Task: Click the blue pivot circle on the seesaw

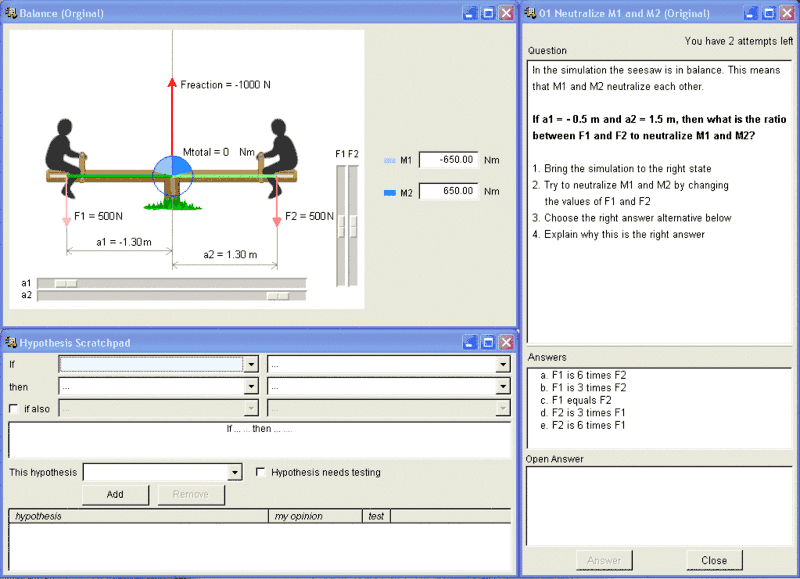Action: point(172,176)
